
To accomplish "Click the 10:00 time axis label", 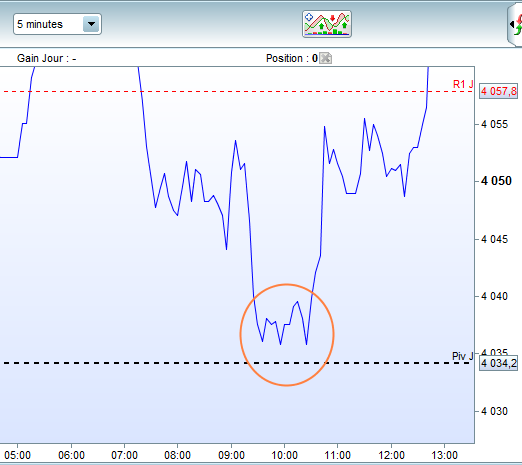I will 284,455.
